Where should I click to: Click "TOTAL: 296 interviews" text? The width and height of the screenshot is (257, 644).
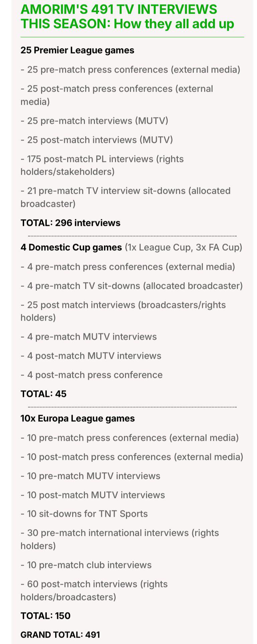(70, 223)
